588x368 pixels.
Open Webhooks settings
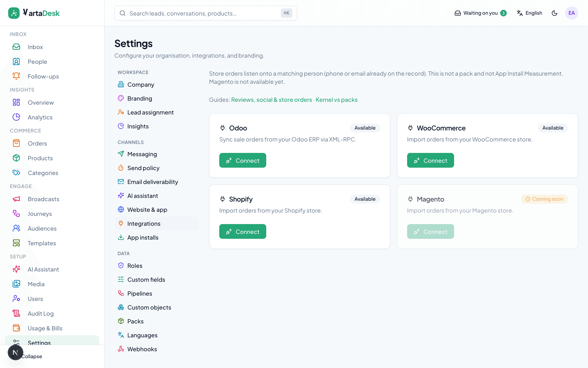(157, 349)
